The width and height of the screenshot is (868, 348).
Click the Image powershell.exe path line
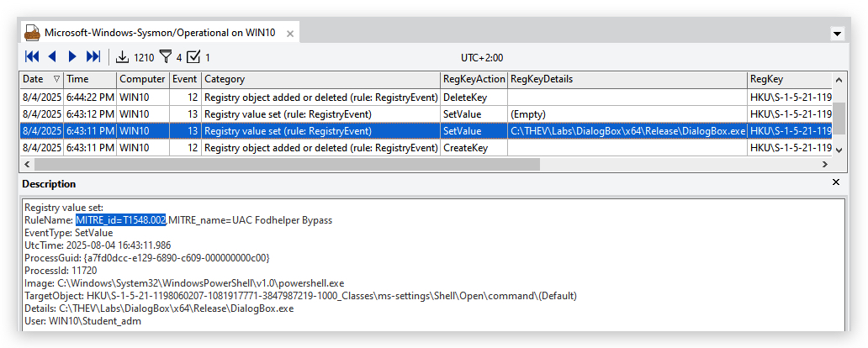pos(184,283)
